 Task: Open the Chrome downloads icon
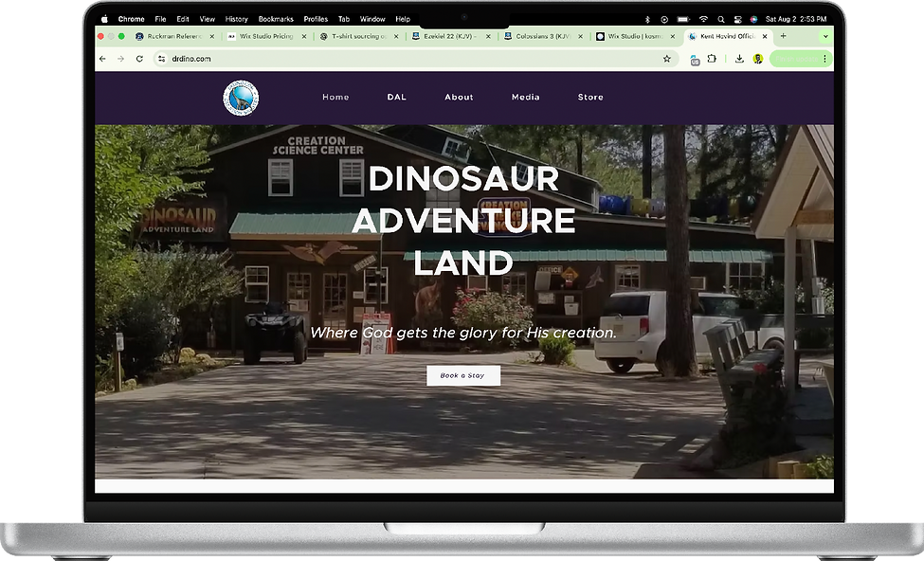point(739,59)
